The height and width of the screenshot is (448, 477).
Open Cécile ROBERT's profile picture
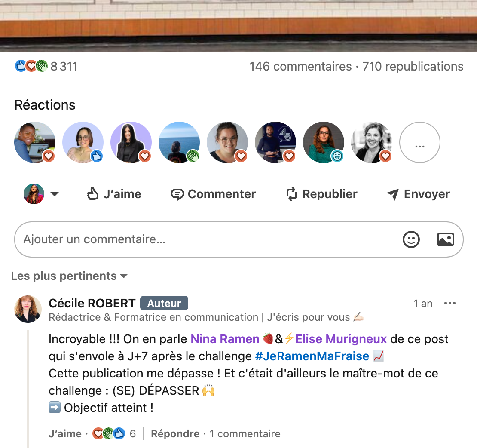[28, 309]
